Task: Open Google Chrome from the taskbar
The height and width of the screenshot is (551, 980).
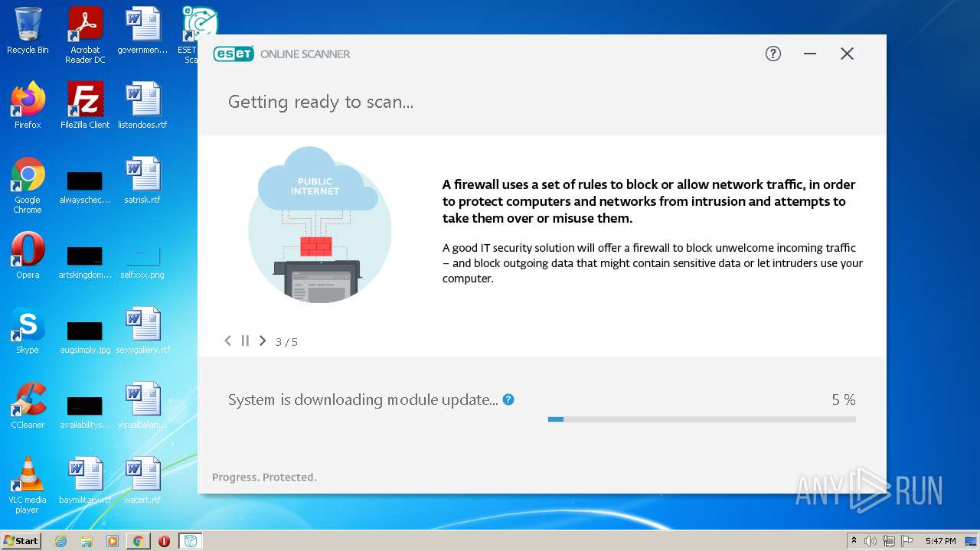Action: tap(138, 541)
